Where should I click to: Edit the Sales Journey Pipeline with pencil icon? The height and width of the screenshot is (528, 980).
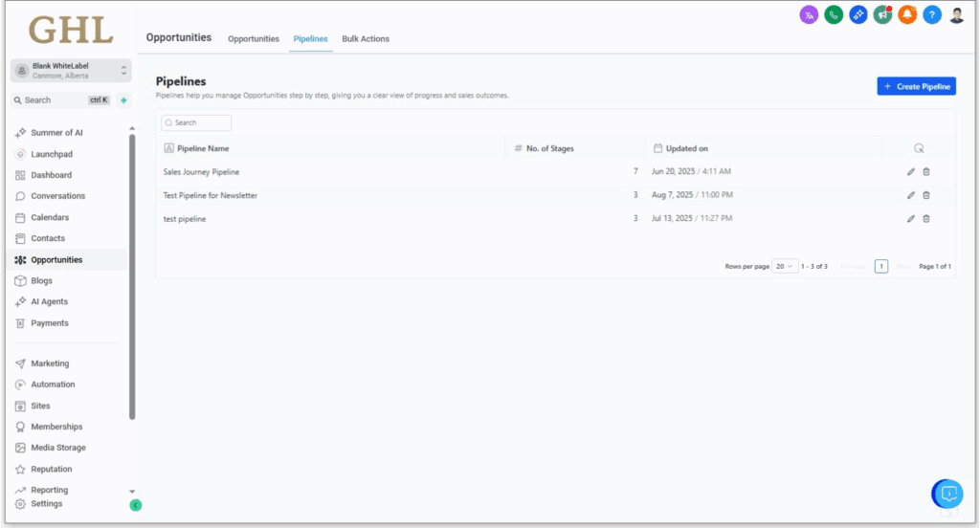click(911, 172)
